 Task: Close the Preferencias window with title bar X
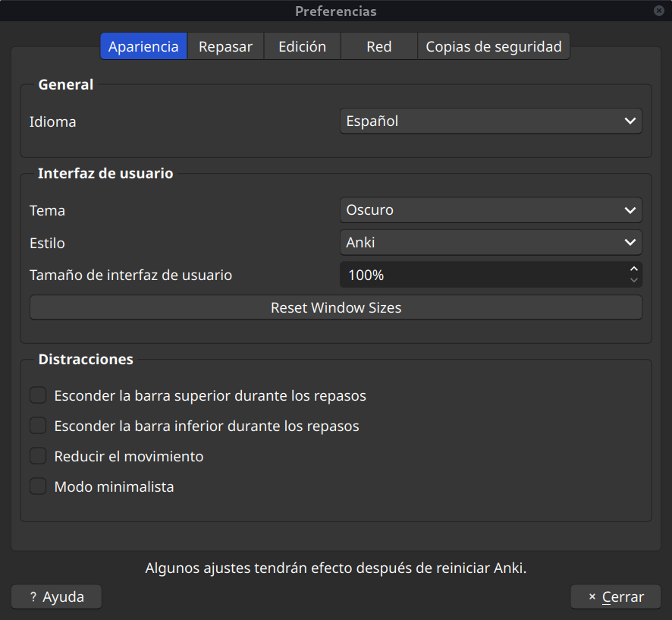(x=659, y=11)
